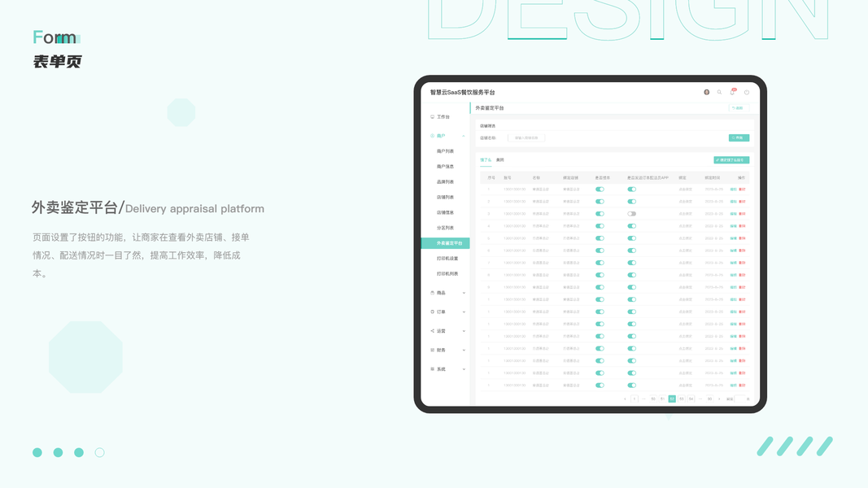868x488 pixels.
Task: Focus the 店铺名称 input field
Action: point(526,137)
